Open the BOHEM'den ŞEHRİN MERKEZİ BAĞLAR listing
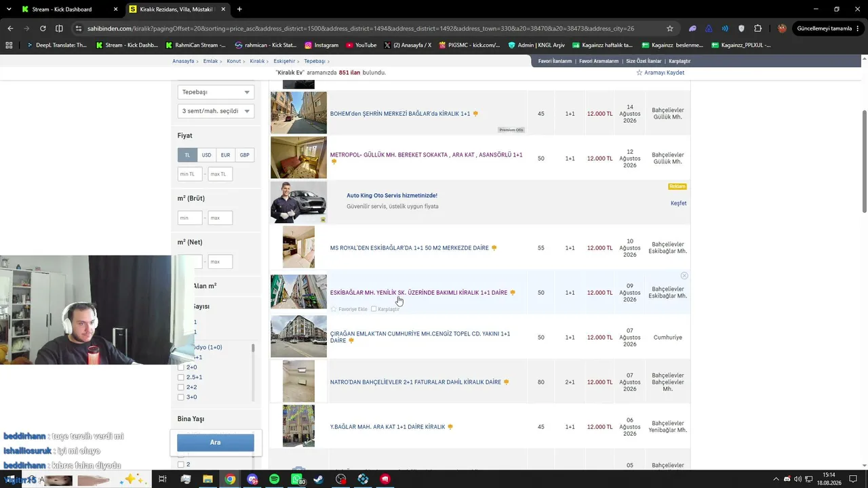 400,114
